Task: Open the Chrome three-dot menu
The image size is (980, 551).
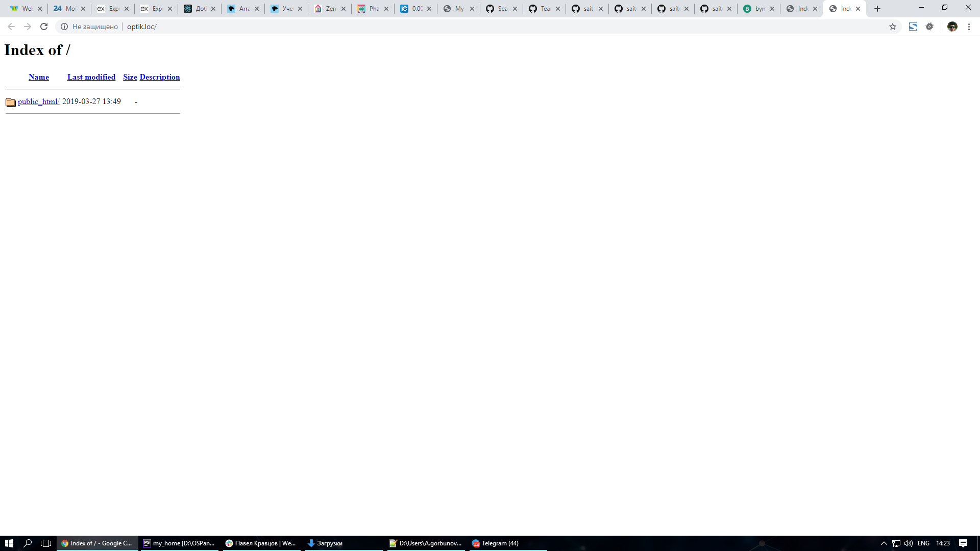Action: click(x=969, y=27)
